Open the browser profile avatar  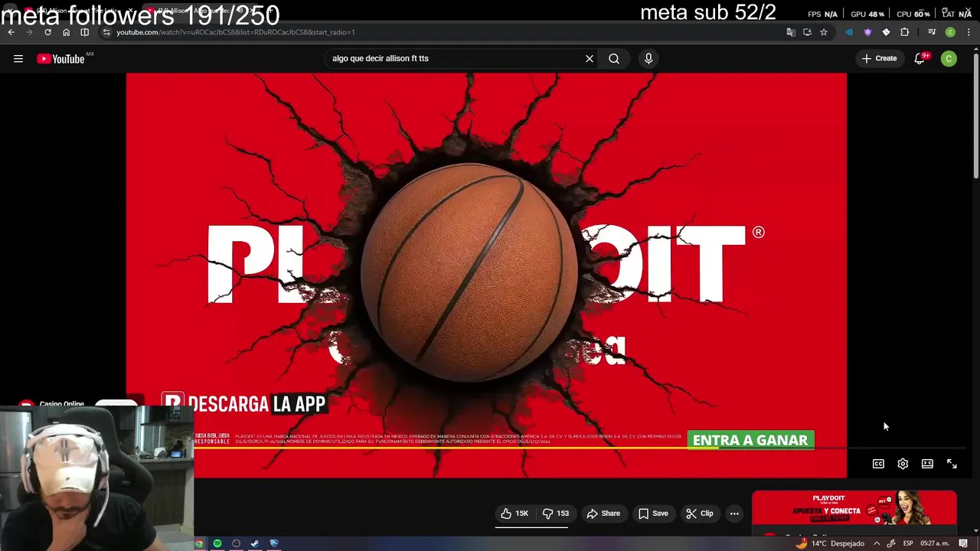pyautogui.click(x=950, y=32)
